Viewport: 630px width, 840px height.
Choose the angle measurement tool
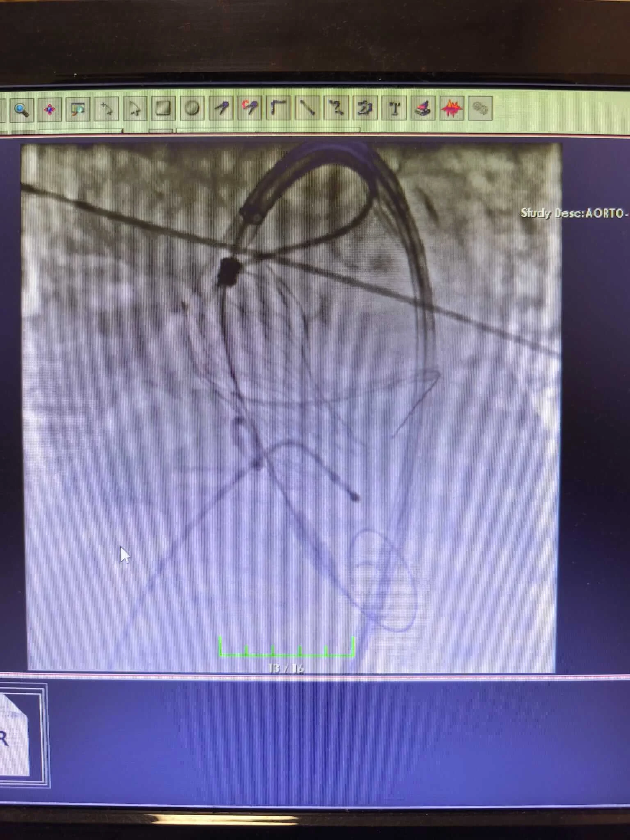pyautogui.click(x=278, y=109)
